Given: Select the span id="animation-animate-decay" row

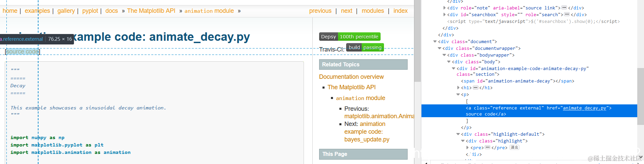Looking at the screenshot, I should (x=518, y=81).
